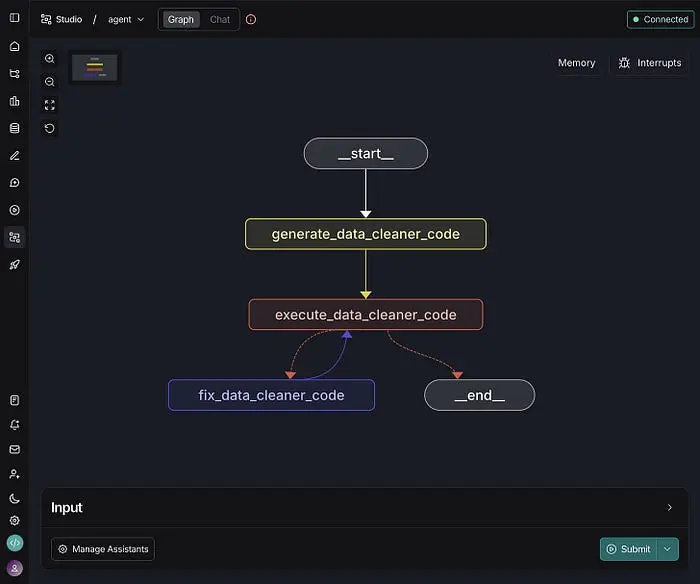This screenshot has width=700, height=584.
Task: Click the database icon in the sidebar
Action: 14,128
